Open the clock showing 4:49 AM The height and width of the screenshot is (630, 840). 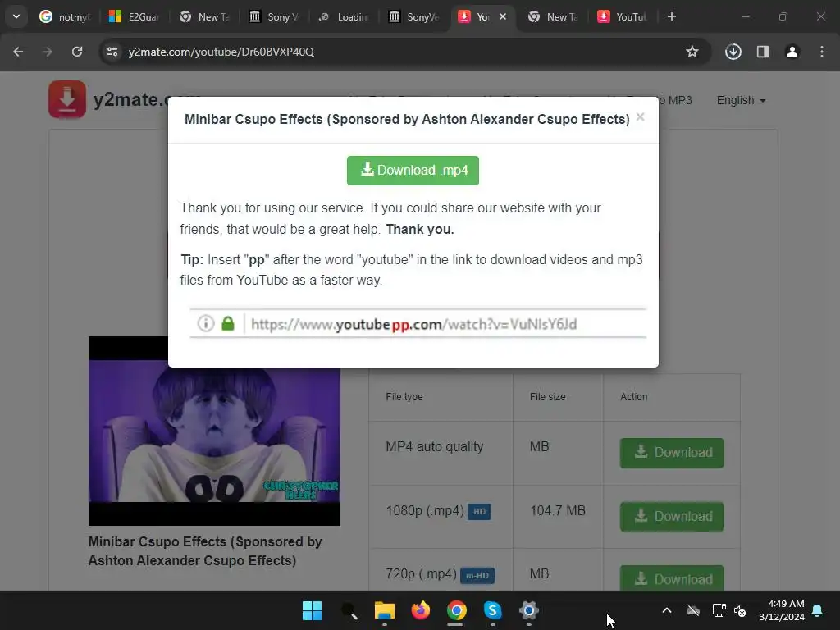pyautogui.click(x=782, y=610)
